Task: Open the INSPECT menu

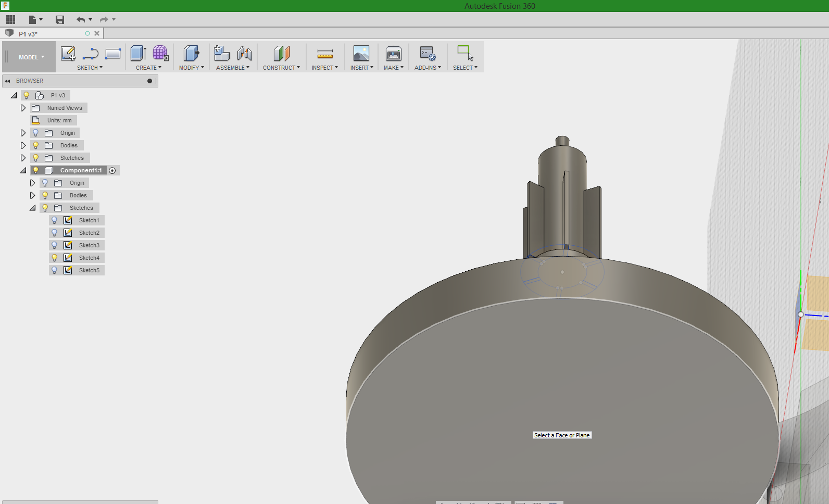Action: point(325,68)
